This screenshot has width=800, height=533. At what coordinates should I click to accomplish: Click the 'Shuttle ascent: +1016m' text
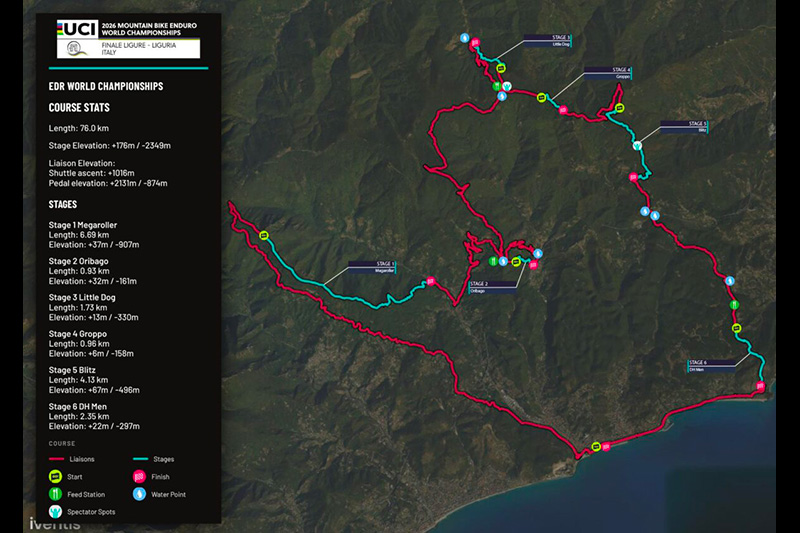[x=91, y=173]
